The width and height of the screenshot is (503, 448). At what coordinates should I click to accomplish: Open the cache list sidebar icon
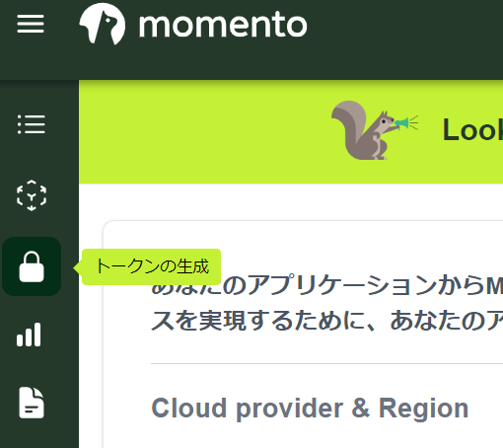(x=32, y=124)
